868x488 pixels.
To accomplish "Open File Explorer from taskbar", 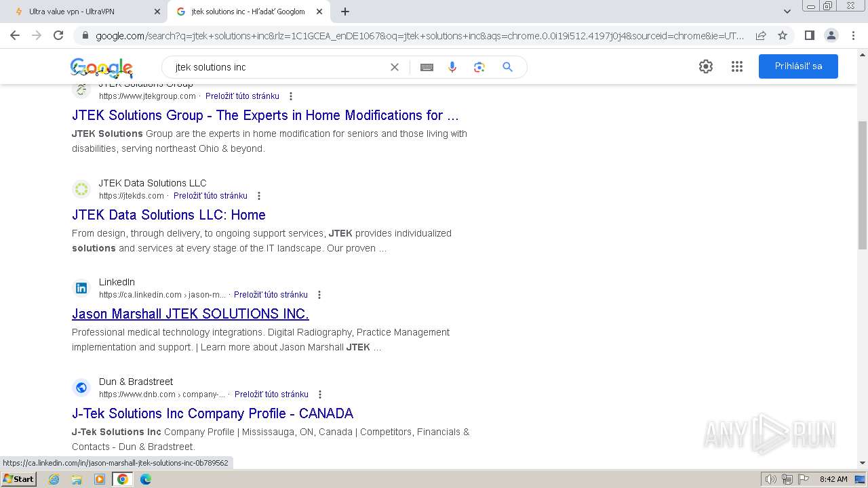I will (77, 479).
